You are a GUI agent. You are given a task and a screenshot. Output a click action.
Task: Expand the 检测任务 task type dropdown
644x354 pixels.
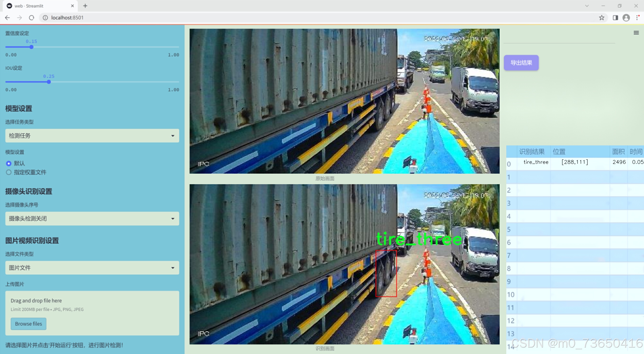click(x=92, y=136)
